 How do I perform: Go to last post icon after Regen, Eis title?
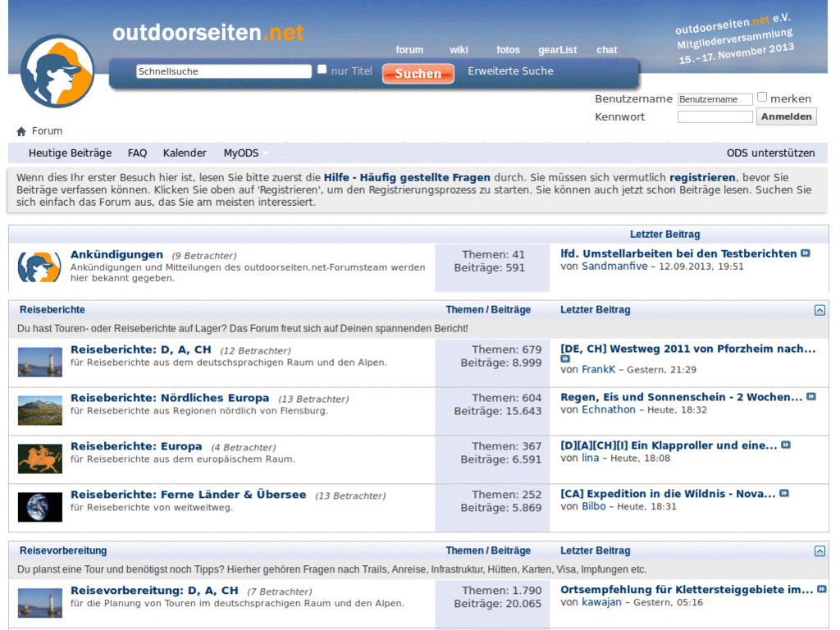[811, 397]
